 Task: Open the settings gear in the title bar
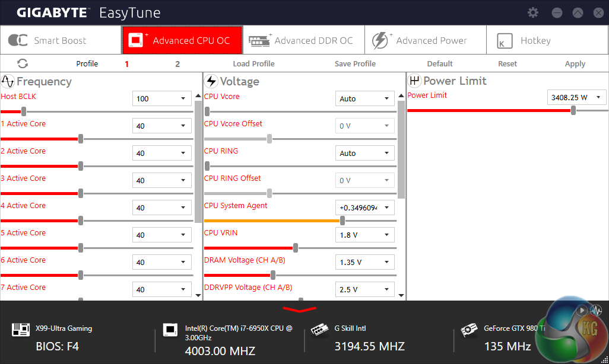(533, 13)
